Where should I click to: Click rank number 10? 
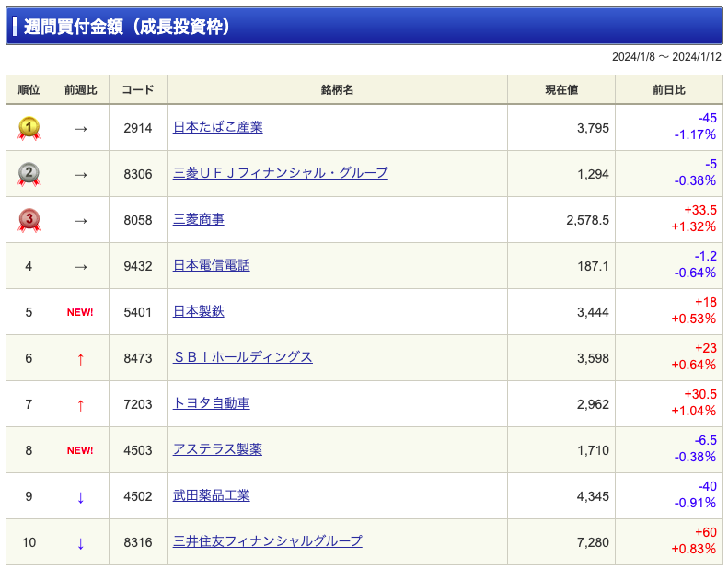click(x=29, y=542)
